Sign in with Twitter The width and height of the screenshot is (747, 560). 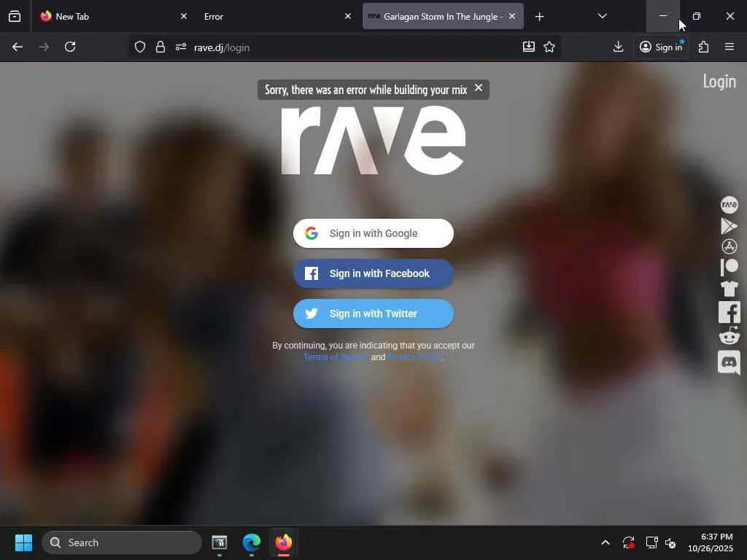(373, 314)
